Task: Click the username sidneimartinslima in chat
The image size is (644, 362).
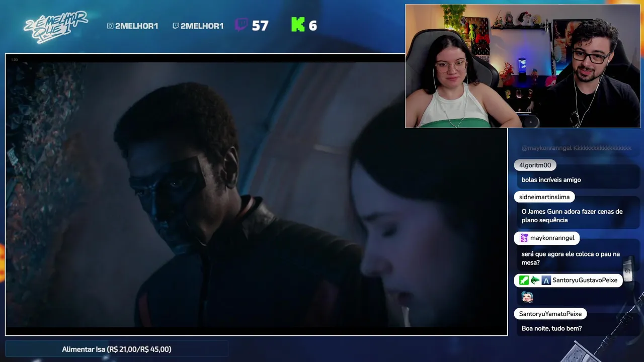Action: [544, 197]
